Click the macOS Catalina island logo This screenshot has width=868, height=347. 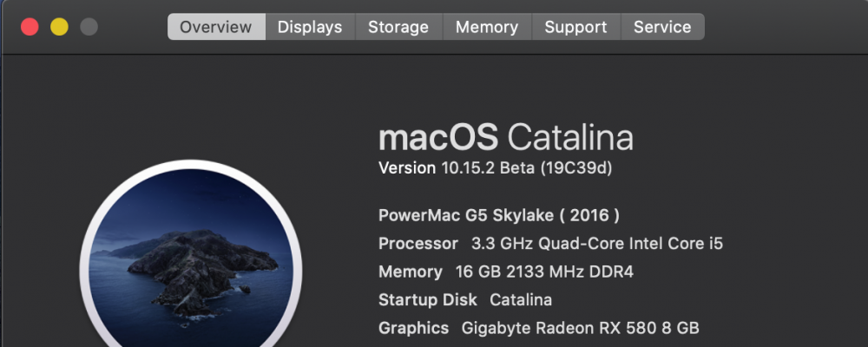pyautogui.click(x=191, y=254)
